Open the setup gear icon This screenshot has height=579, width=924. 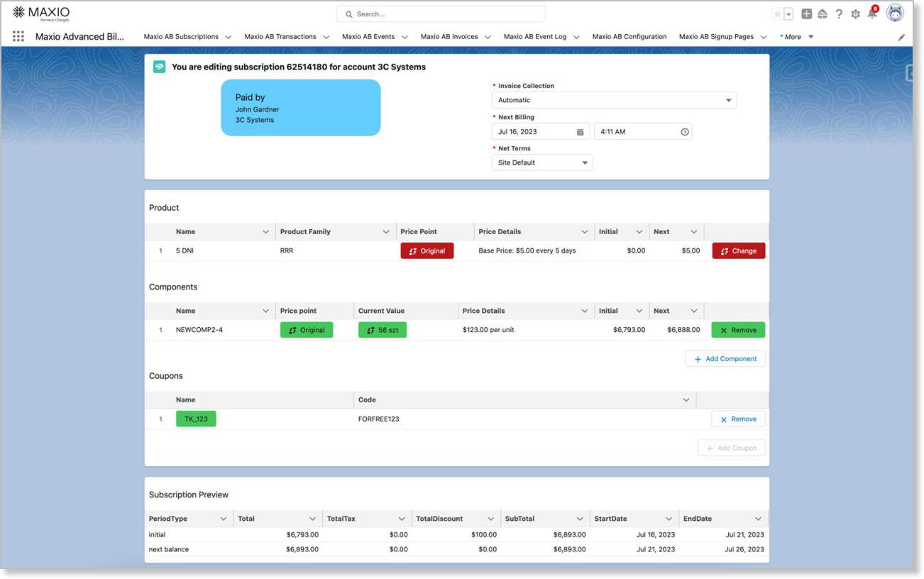[x=855, y=14]
